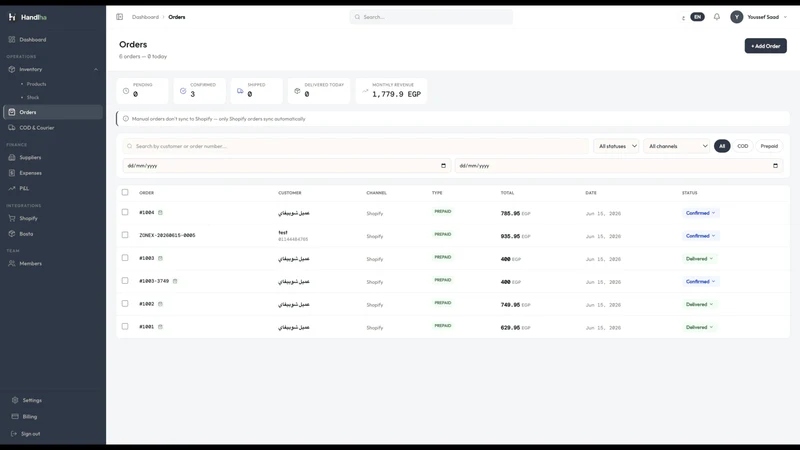Open the All channels dropdown
The image size is (800, 450).
tap(677, 146)
